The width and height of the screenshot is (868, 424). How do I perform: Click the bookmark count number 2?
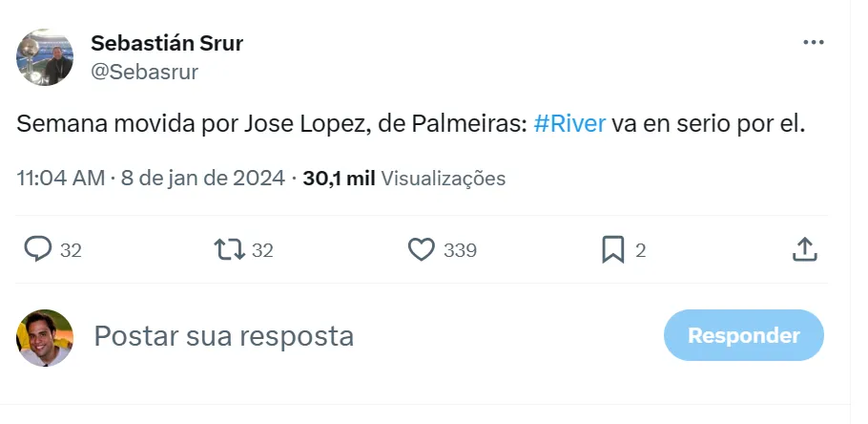(x=641, y=250)
